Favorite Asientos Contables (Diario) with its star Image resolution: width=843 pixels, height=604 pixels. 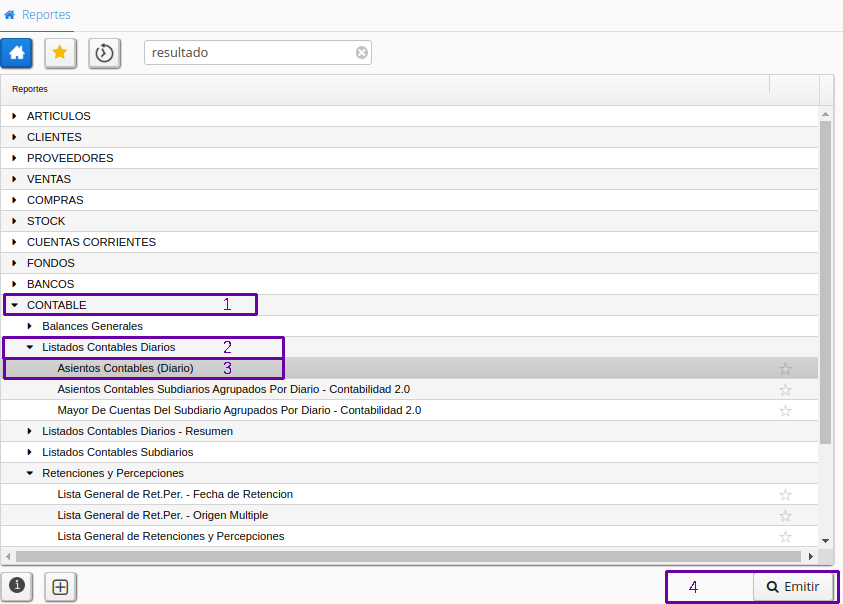click(785, 368)
